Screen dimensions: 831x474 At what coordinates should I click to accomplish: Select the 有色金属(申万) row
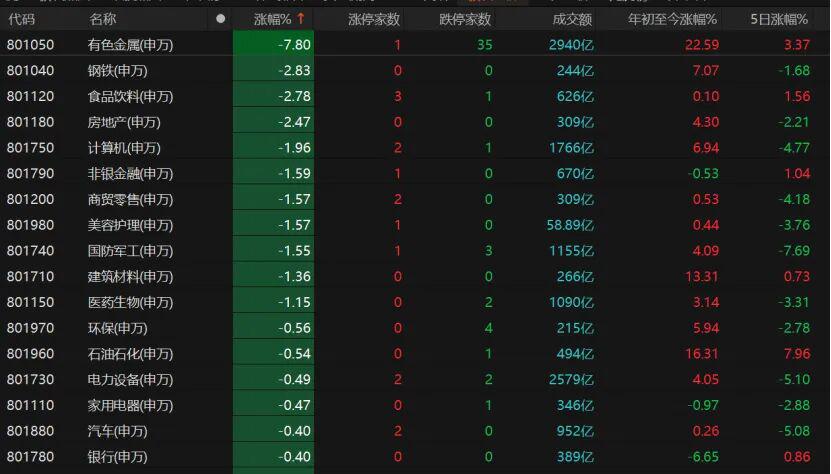(x=130, y=45)
